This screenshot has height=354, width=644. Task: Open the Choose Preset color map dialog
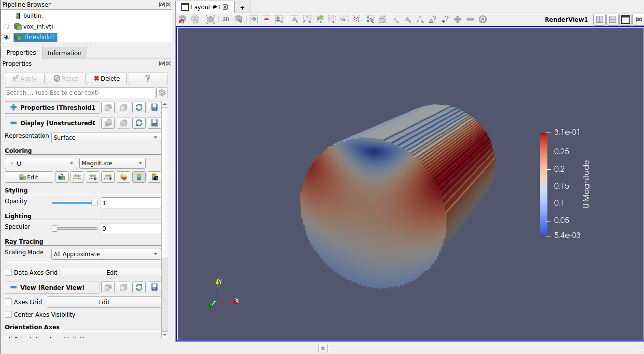tap(124, 177)
